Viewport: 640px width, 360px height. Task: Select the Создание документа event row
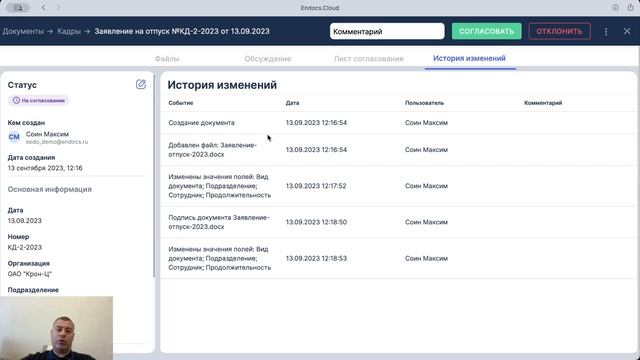click(398, 122)
